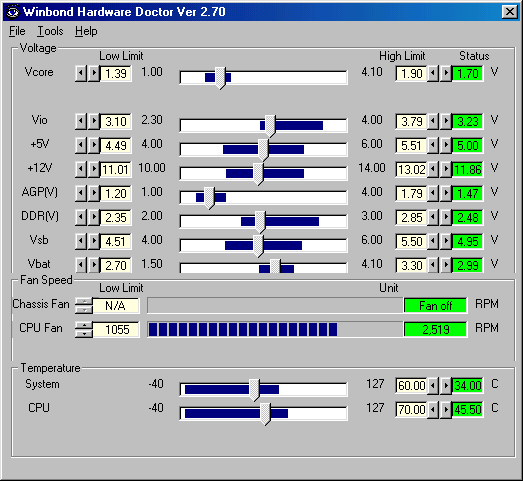Increase AGP(V) low limit with right arrow

[x=94, y=193]
